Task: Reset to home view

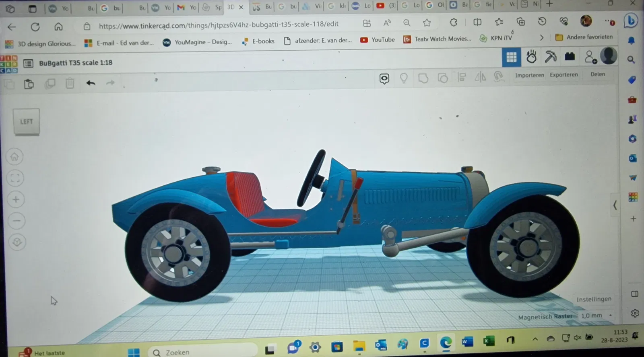Action: pos(14,157)
